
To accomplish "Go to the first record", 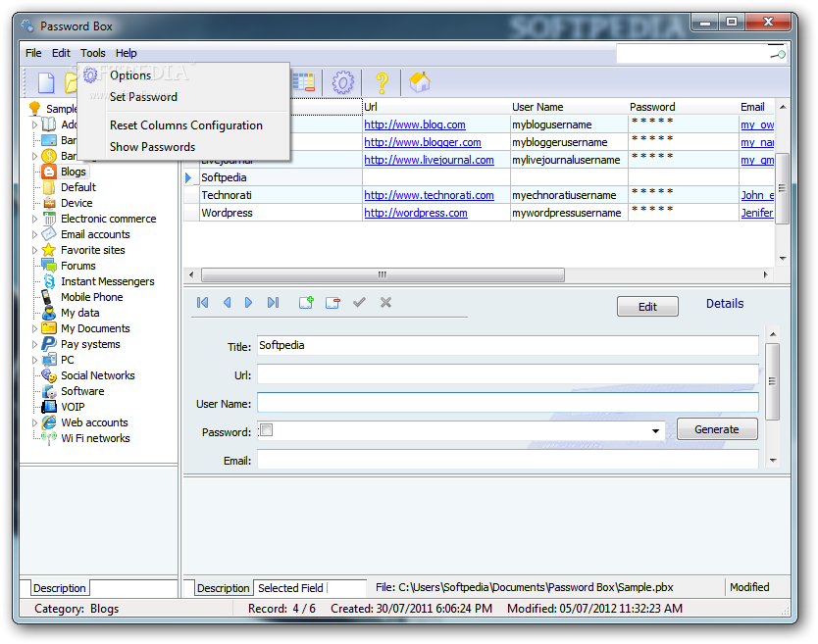I will coord(202,303).
